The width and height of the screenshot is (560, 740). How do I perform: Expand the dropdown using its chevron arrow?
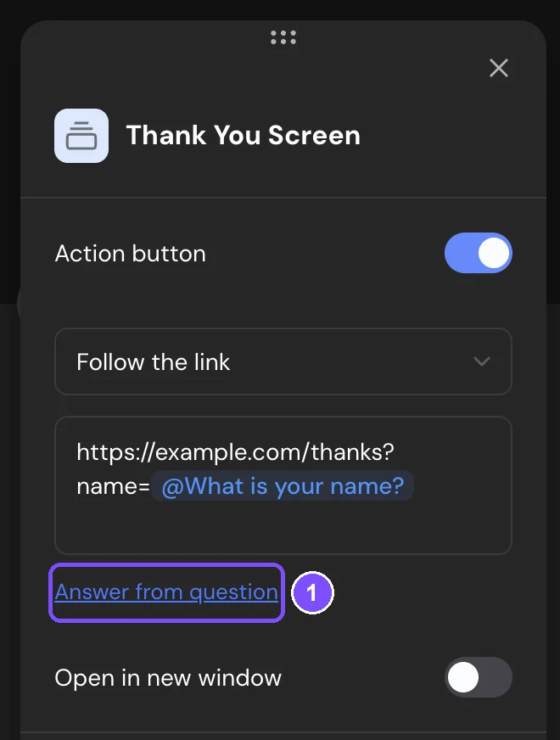coord(482,362)
